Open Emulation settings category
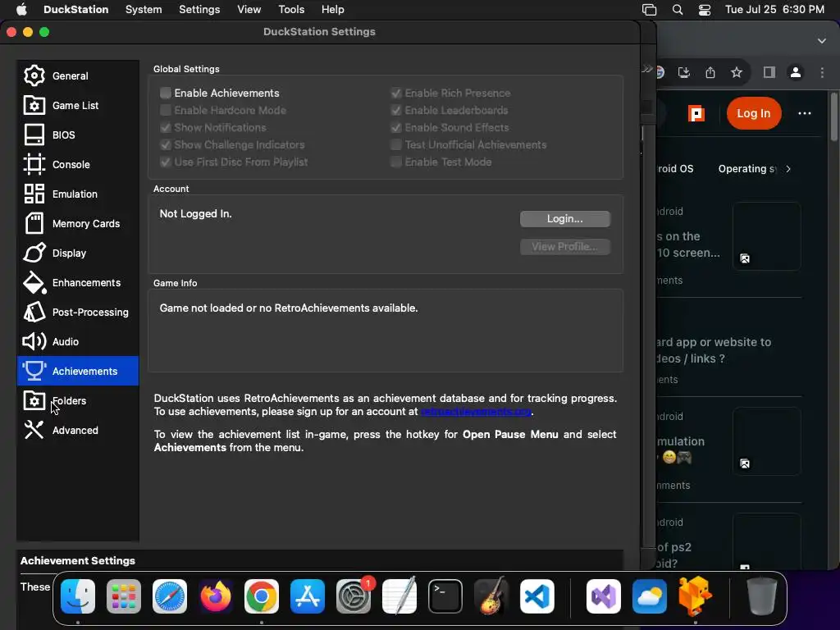 (78, 194)
